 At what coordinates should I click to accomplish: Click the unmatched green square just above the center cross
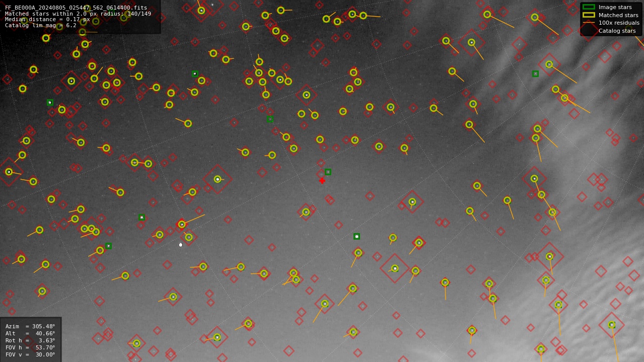[328, 172]
